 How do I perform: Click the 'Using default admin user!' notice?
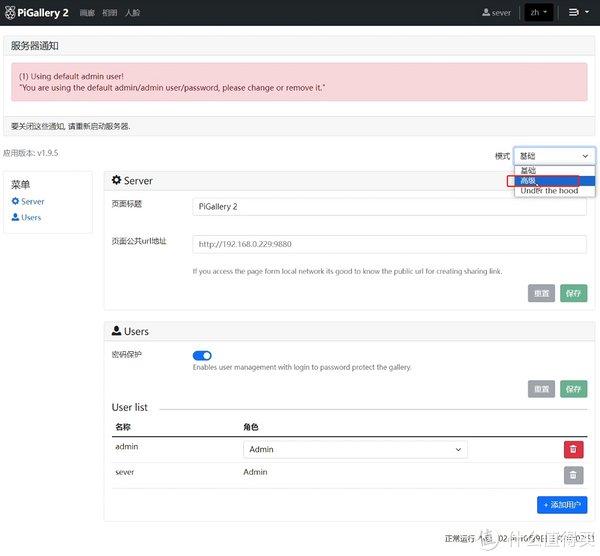coord(71,76)
